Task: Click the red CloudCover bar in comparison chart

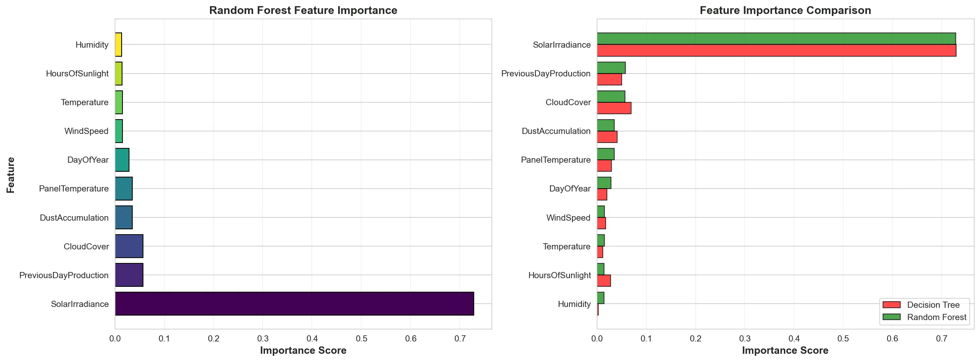Action: pyautogui.click(x=614, y=108)
